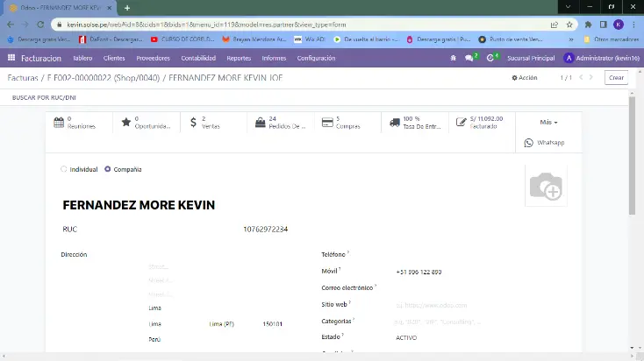
Task: Select the Individual radio option
Action: tap(64, 169)
